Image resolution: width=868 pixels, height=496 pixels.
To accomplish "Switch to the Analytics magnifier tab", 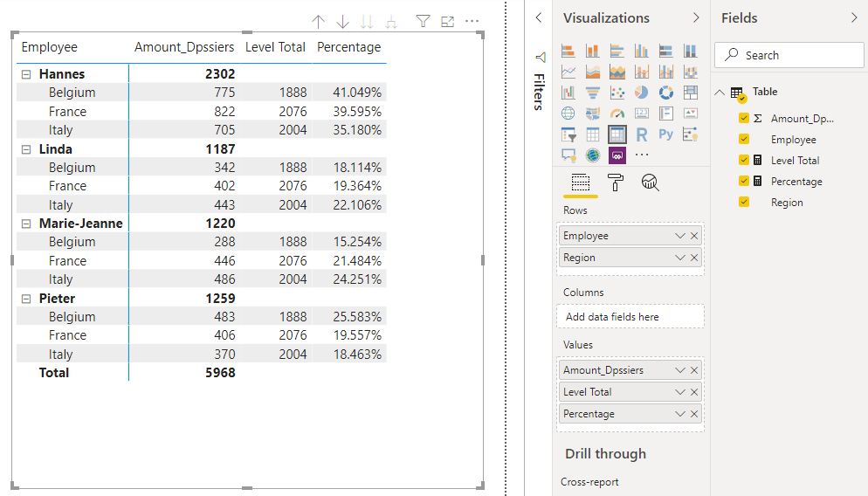I will pos(650,183).
